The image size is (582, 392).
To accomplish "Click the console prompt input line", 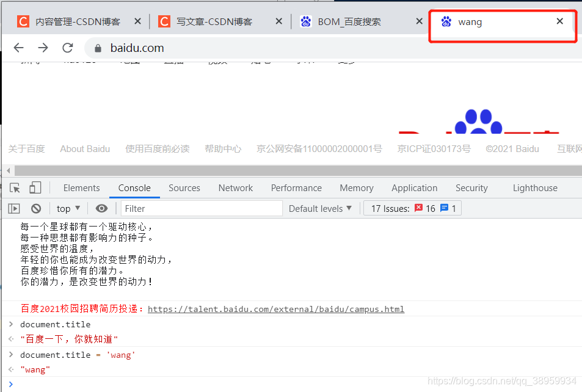I will coord(297,384).
